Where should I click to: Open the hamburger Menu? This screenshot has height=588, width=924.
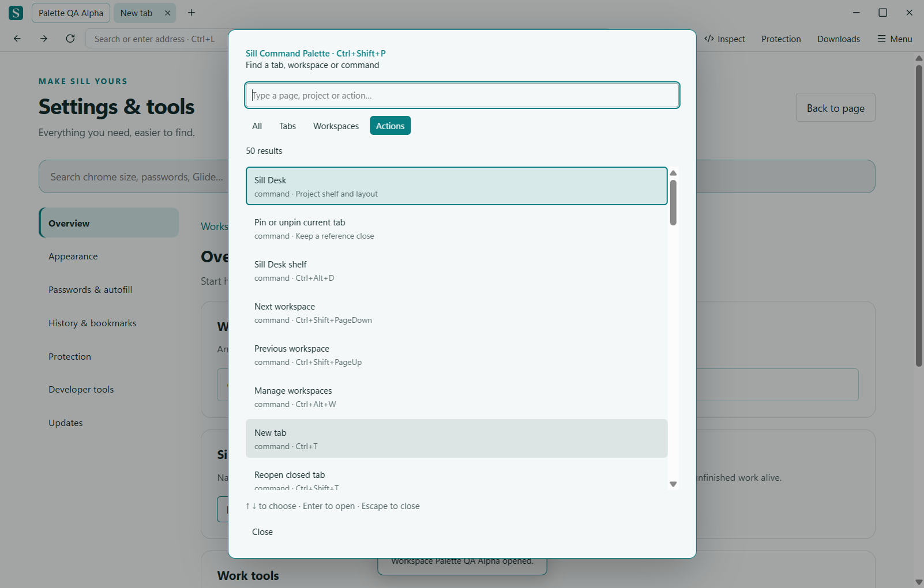pos(895,39)
